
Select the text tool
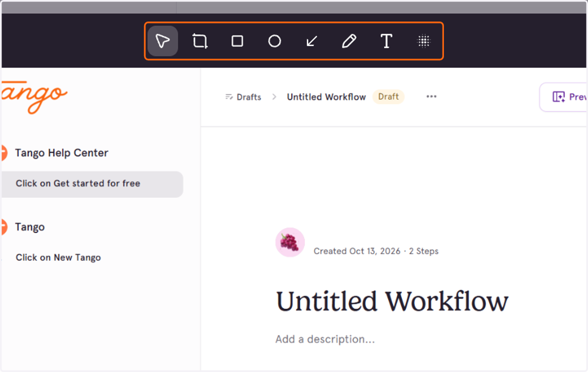pyautogui.click(x=386, y=41)
